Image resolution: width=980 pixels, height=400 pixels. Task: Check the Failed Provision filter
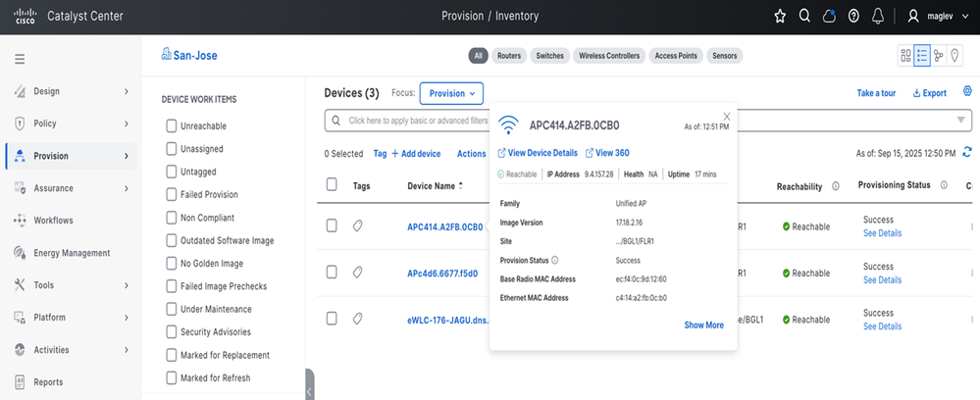tap(172, 194)
